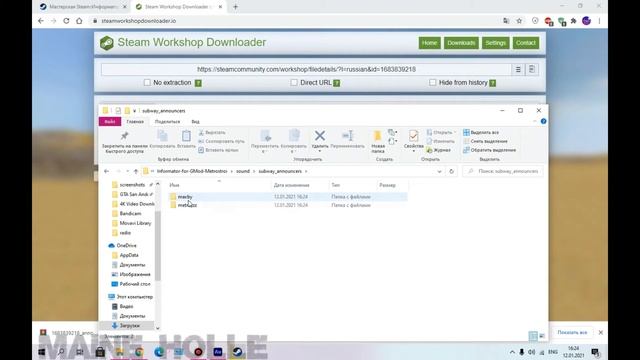640x360 pixels.
Task: Switch to the Share ribbon tab
Action: point(167,122)
